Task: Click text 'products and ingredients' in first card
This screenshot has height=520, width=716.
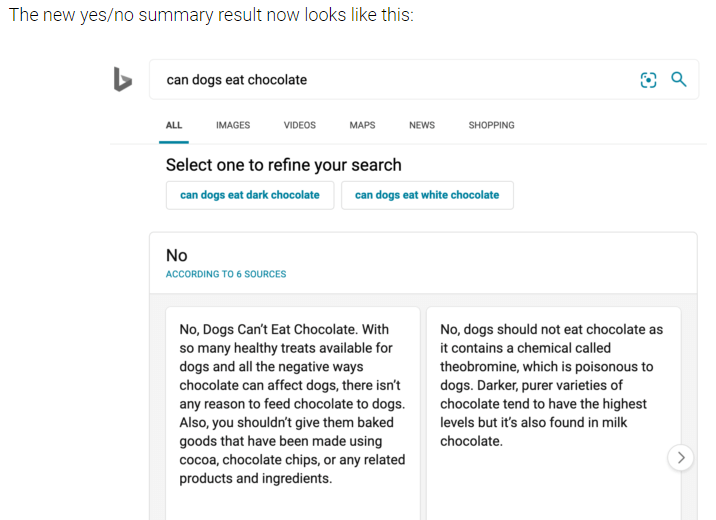Action: [x=255, y=478]
